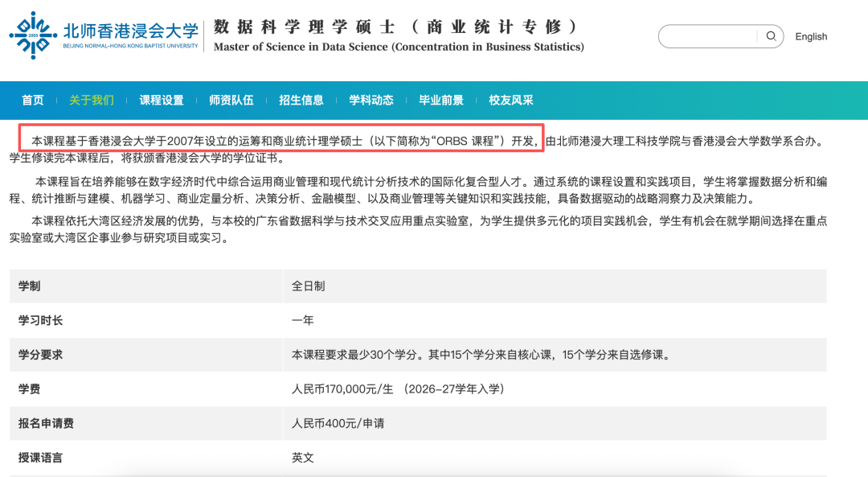Click inside the search input box
Screen dimensions: 868x477
pos(707,36)
